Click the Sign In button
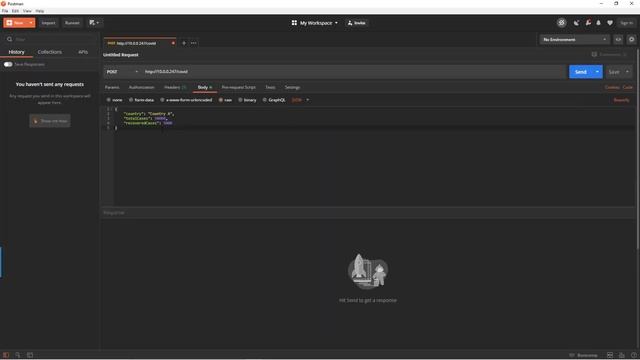The height and width of the screenshot is (360, 640). (x=627, y=23)
